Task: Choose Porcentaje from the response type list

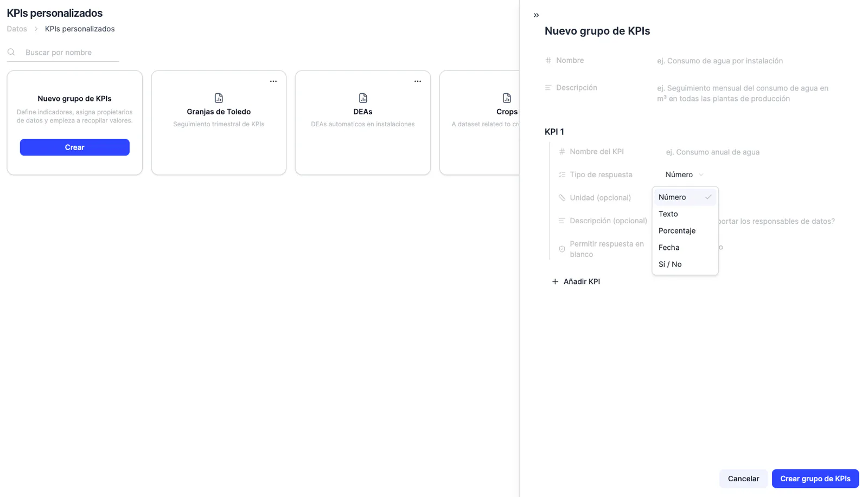Action: point(685,231)
